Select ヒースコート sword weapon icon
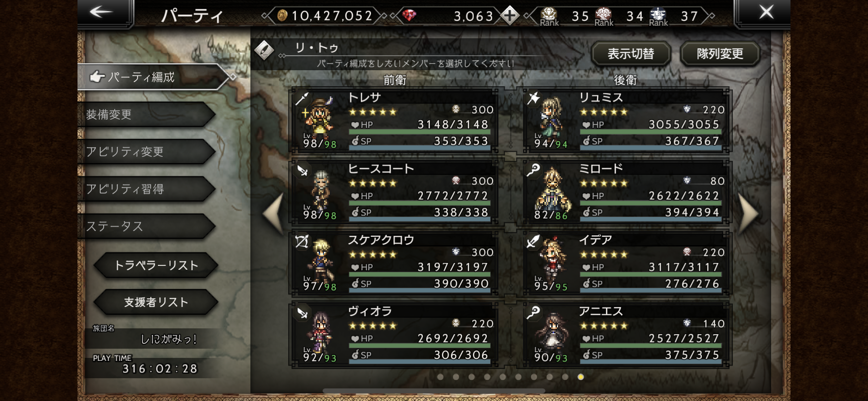Viewport: 868px width, 401px height. pos(302,170)
